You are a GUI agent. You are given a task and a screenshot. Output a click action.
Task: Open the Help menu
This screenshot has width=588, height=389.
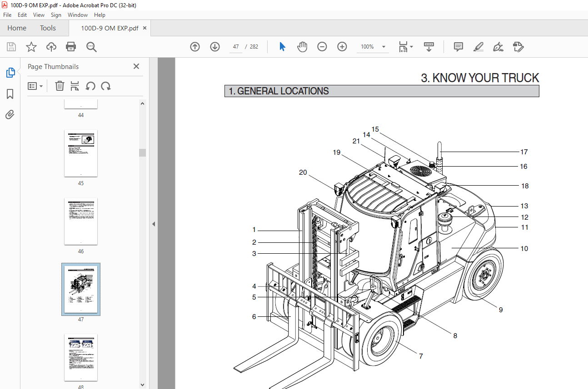coord(100,15)
